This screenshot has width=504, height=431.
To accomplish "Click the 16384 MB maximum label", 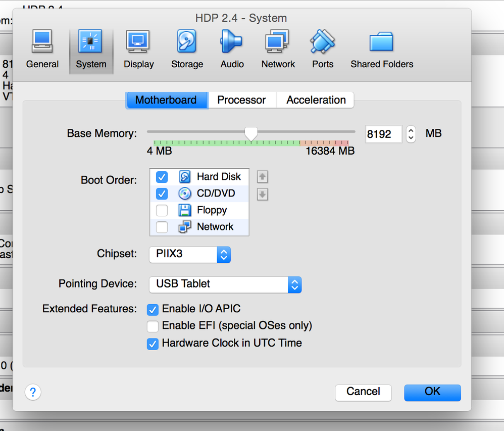I will pos(330,151).
